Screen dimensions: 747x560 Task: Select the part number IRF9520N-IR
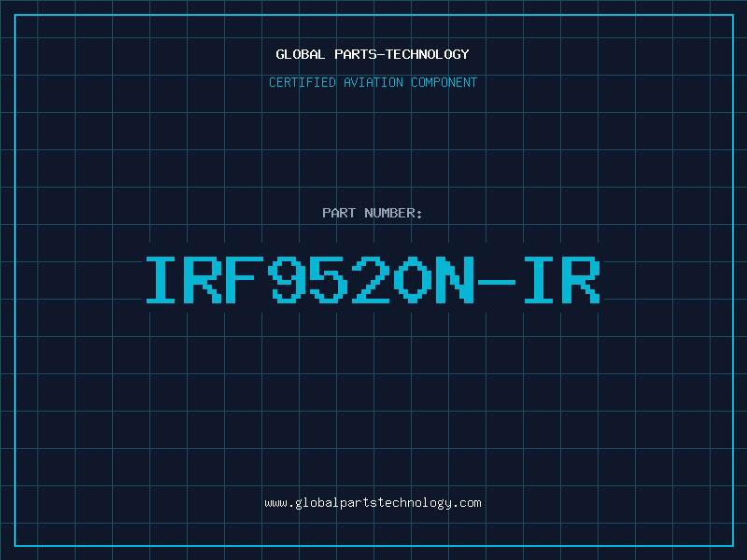(373, 280)
